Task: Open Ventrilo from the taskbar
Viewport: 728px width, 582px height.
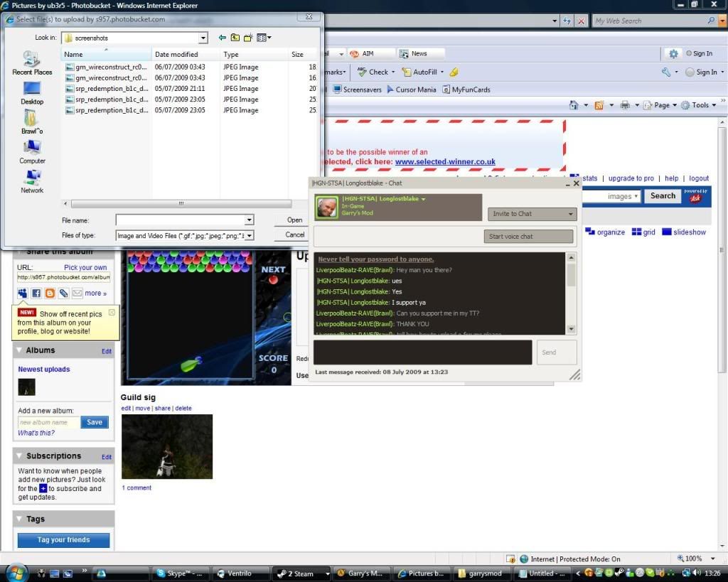Action: tap(239, 573)
